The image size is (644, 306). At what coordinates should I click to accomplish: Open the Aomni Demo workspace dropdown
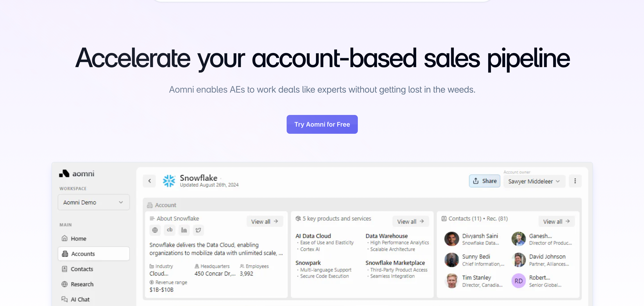(94, 202)
